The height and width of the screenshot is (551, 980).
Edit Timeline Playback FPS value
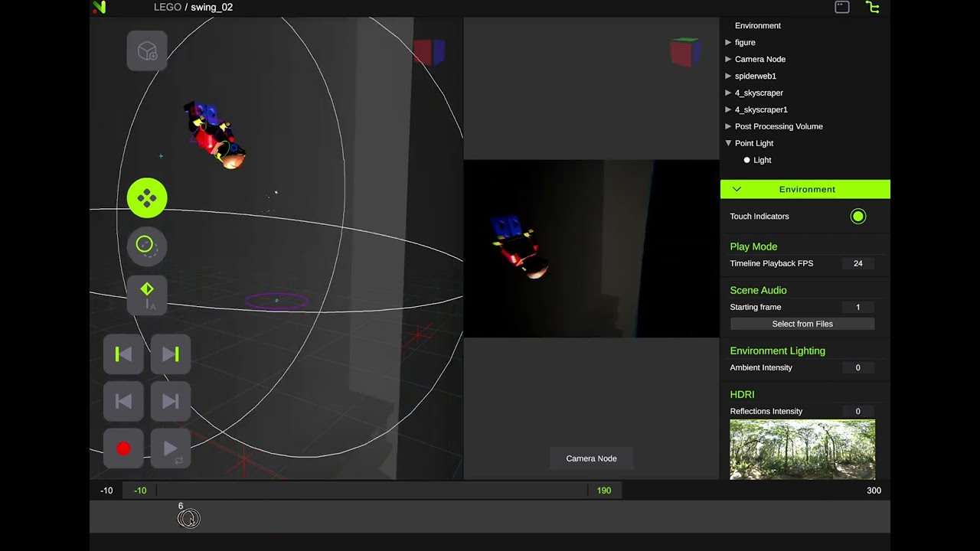858,263
